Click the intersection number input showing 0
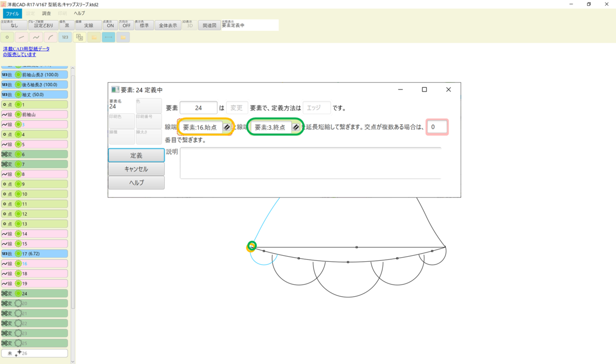Screen dimensions: 616x364 [x=437, y=127]
